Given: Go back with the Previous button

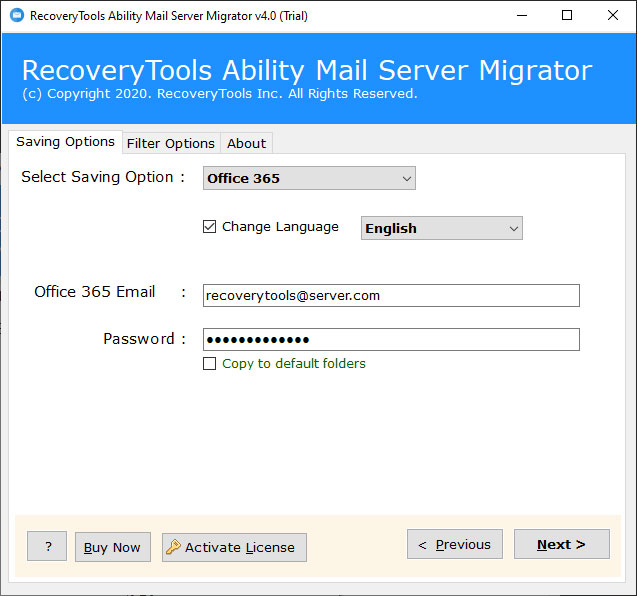Looking at the screenshot, I should click(x=455, y=544).
